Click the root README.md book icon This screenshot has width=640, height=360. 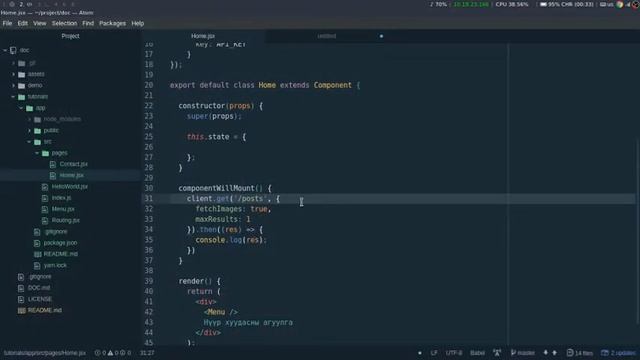[x=22, y=311]
